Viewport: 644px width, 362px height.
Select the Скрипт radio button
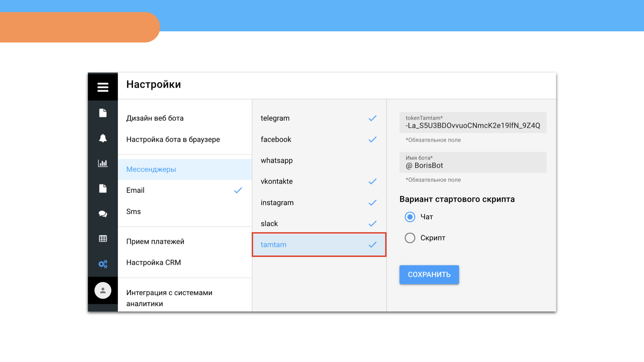coord(410,238)
